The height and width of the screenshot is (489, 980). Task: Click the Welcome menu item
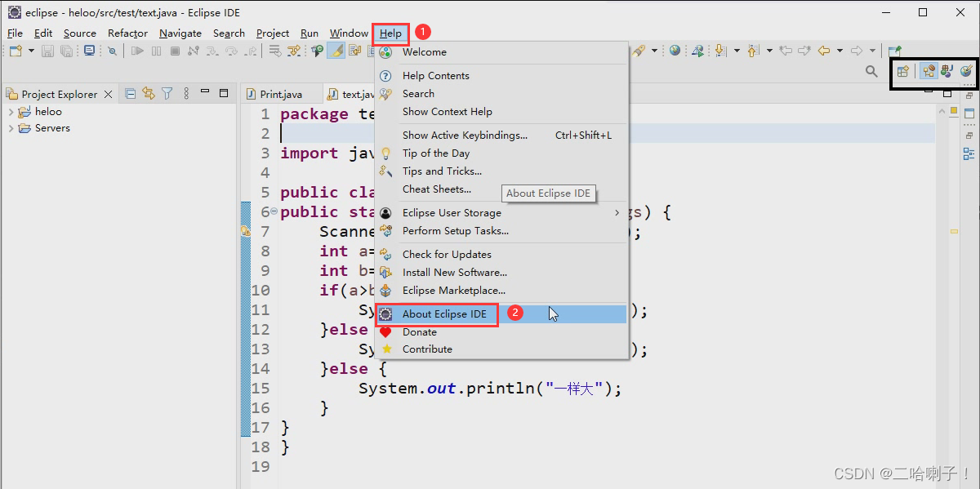(501, 51)
